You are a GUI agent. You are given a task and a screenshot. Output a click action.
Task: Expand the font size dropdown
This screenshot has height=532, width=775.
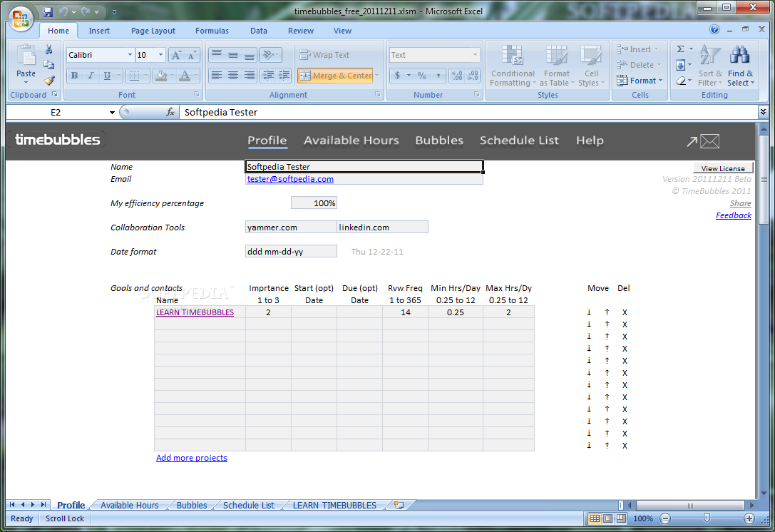pyautogui.click(x=160, y=55)
